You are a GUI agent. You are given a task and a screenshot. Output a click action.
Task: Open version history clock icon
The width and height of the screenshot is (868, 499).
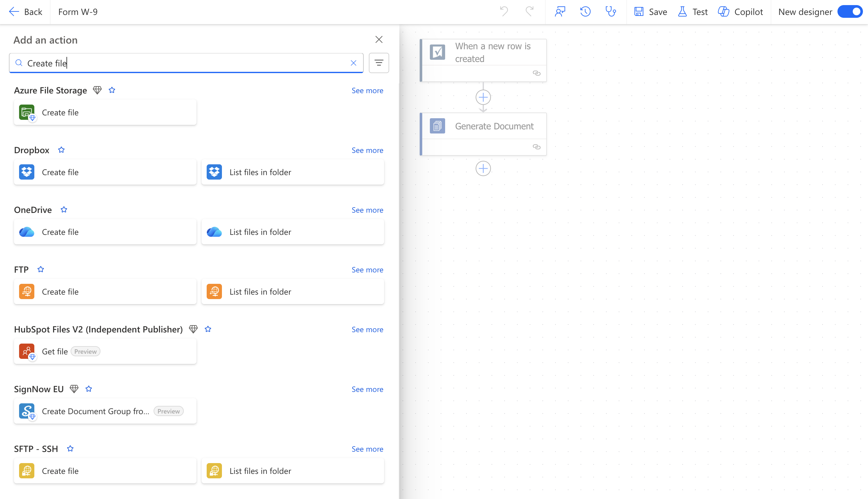pyautogui.click(x=585, y=12)
